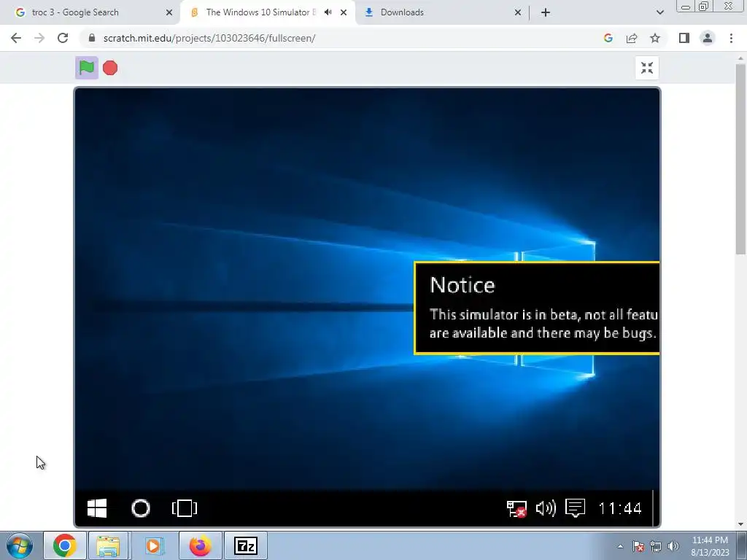Viewport: 747px width, 560px height.
Task: Close the Windows 10 Simulator tab
Action: pos(344,13)
